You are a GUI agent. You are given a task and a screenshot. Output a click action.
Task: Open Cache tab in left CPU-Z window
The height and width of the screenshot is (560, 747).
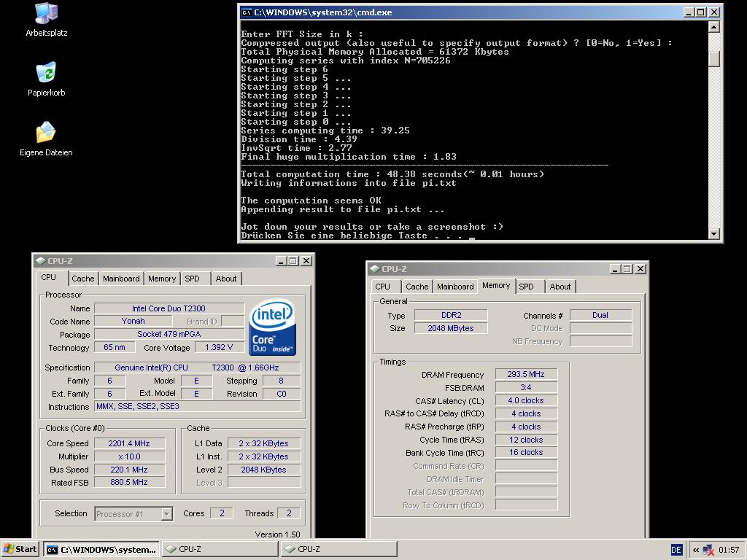83,279
